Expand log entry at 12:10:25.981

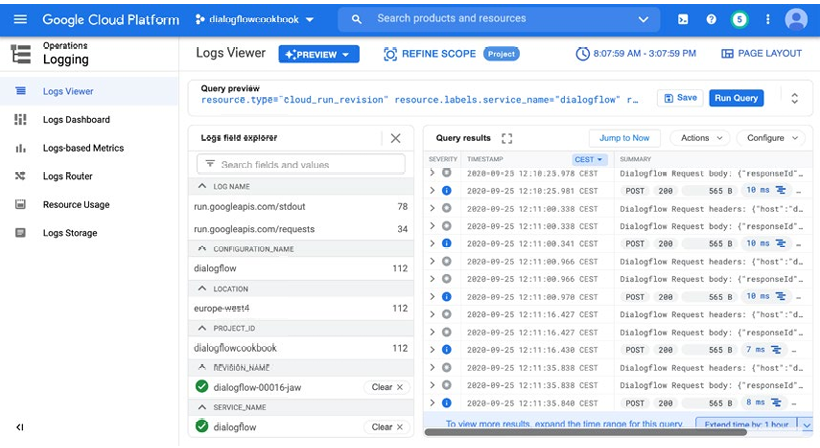(432, 190)
